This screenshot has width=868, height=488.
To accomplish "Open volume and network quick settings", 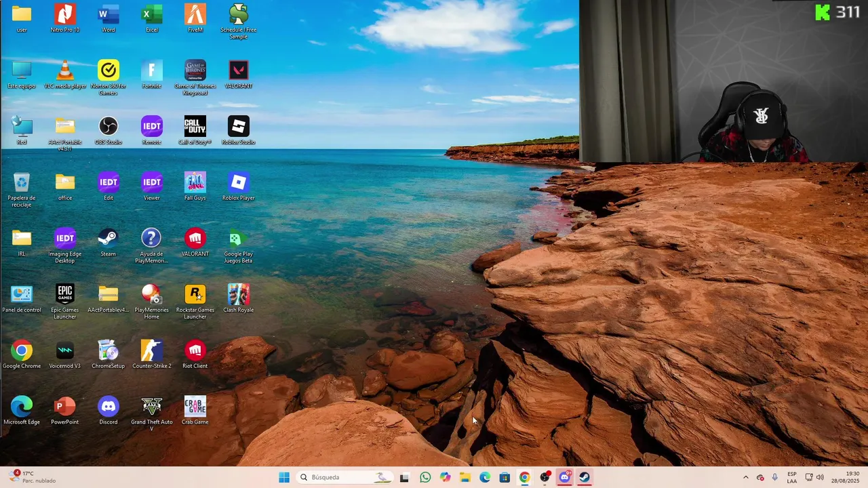I will [x=814, y=477].
